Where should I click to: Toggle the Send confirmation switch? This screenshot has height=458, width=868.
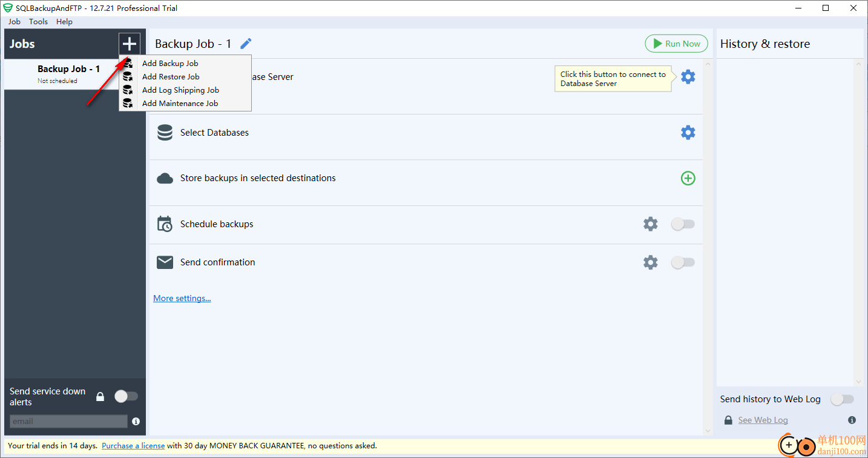click(x=683, y=262)
